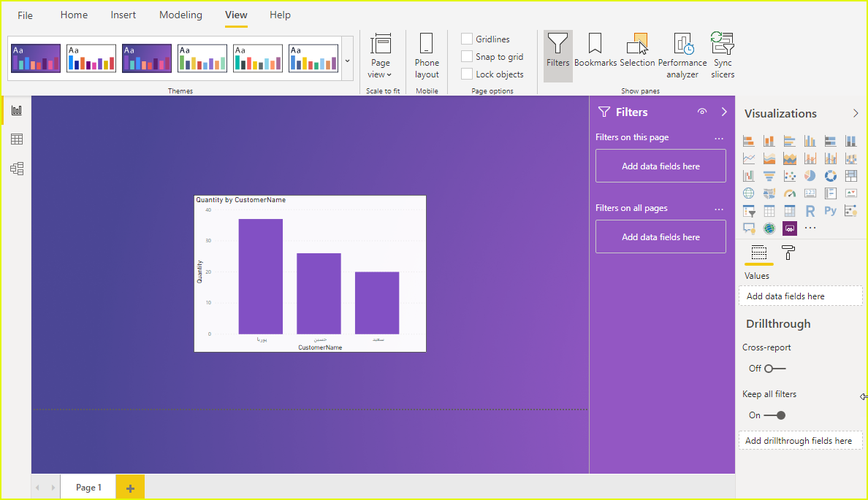Select the line chart visualization
868x500 pixels.
coord(748,158)
